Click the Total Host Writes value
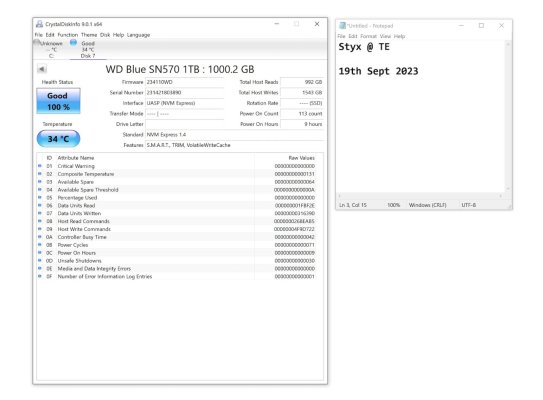The image size is (543, 400). pos(302,92)
